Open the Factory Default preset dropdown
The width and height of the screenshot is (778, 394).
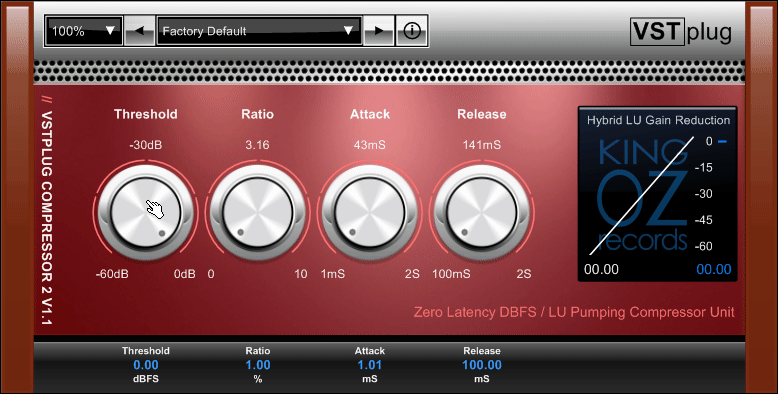(x=259, y=31)
